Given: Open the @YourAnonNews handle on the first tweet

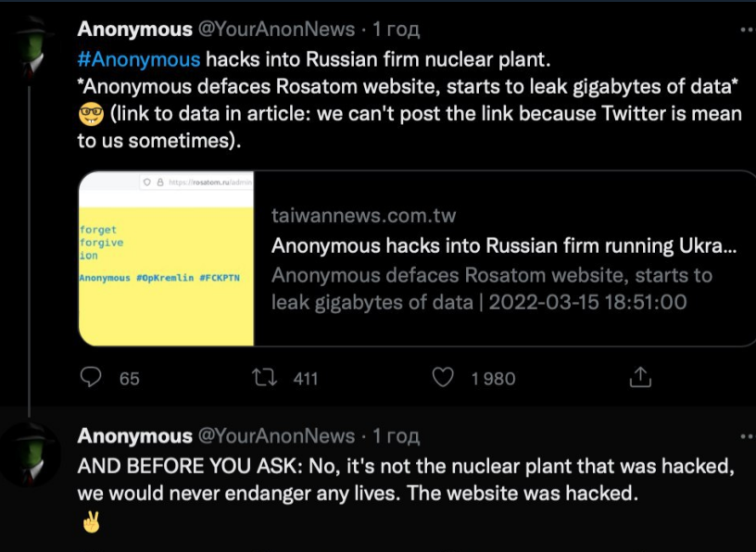Looking at the screenshot, I should click(277, 30).
